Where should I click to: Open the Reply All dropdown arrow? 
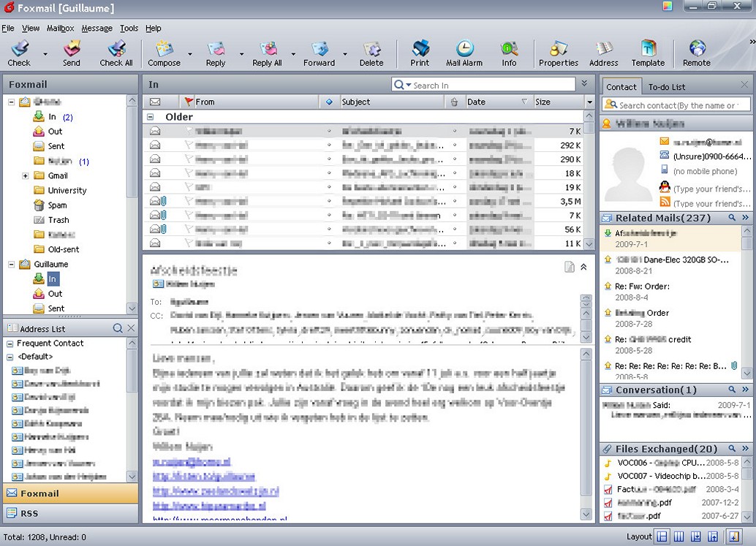pos(293,53)
